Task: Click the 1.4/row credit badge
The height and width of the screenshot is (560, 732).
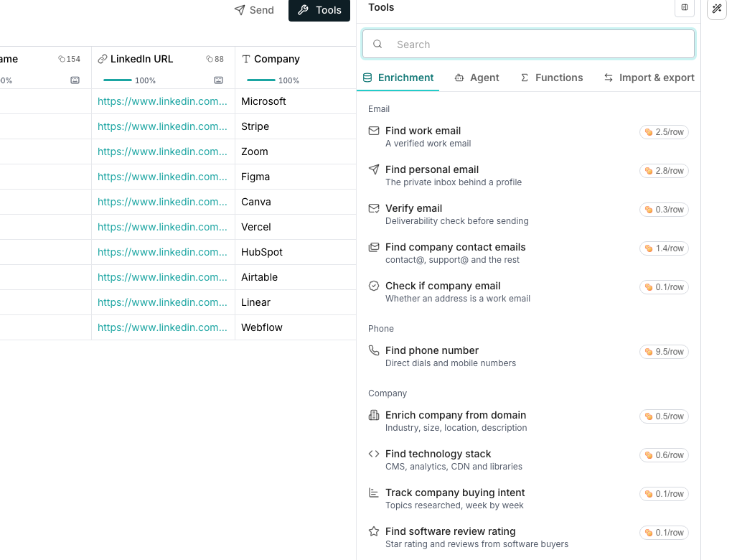Action: coord(664,248)
